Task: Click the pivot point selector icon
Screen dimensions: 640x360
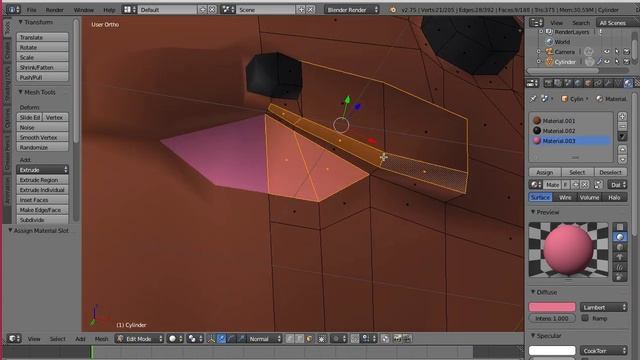Action: 194,339
